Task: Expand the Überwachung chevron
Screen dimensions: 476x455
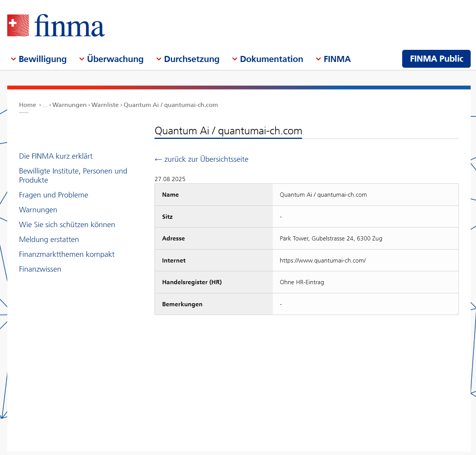Action: (82, 59)
